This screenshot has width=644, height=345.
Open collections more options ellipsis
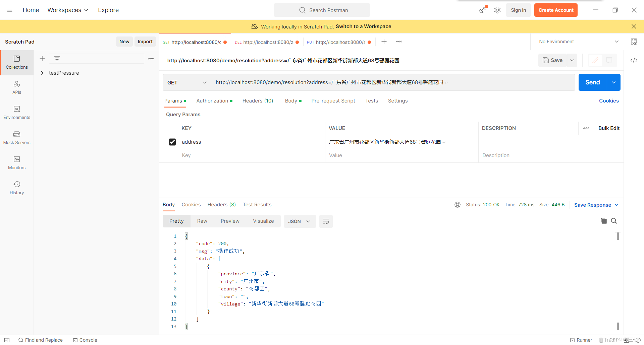(x=151, y=59)
